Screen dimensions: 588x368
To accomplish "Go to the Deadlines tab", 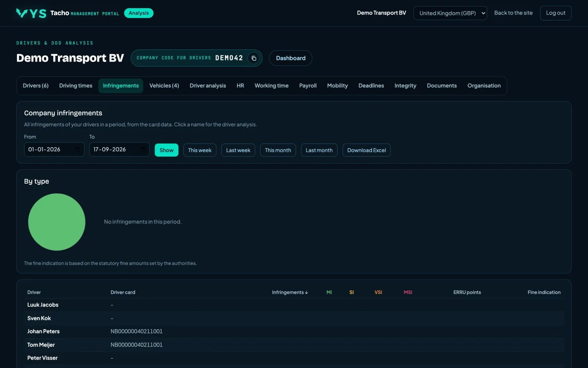I will 371,86.
